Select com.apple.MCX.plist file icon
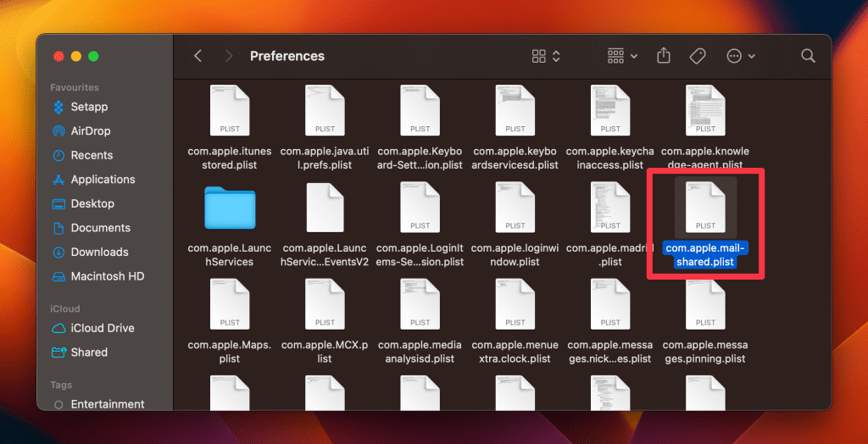868x444 pixels. pyautogui.click(x=325, y=304)
